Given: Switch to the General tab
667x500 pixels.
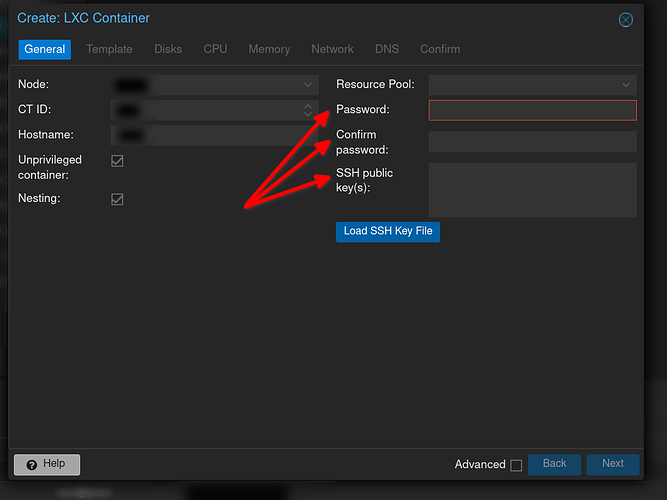Looking at the screenshot, I should coord(45,49).
